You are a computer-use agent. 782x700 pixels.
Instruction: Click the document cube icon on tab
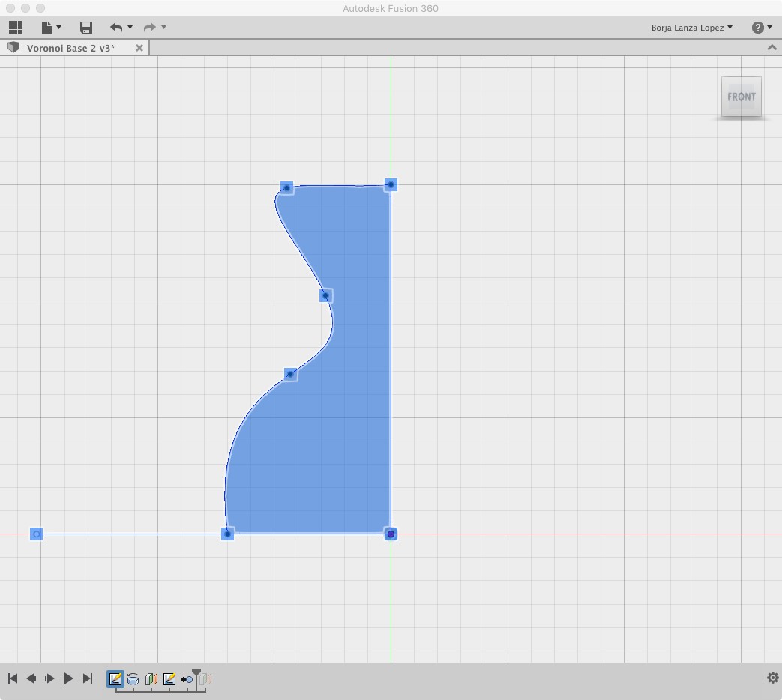click(13, 47)
